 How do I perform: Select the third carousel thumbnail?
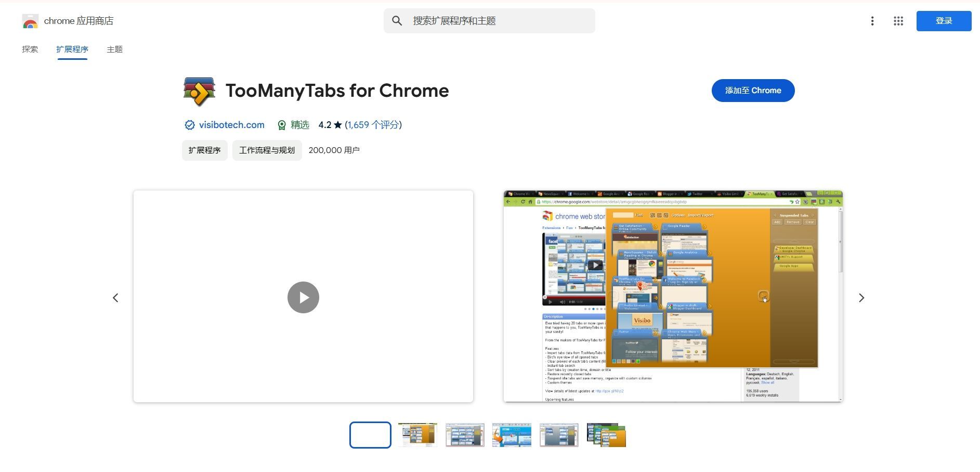[465, 435]
